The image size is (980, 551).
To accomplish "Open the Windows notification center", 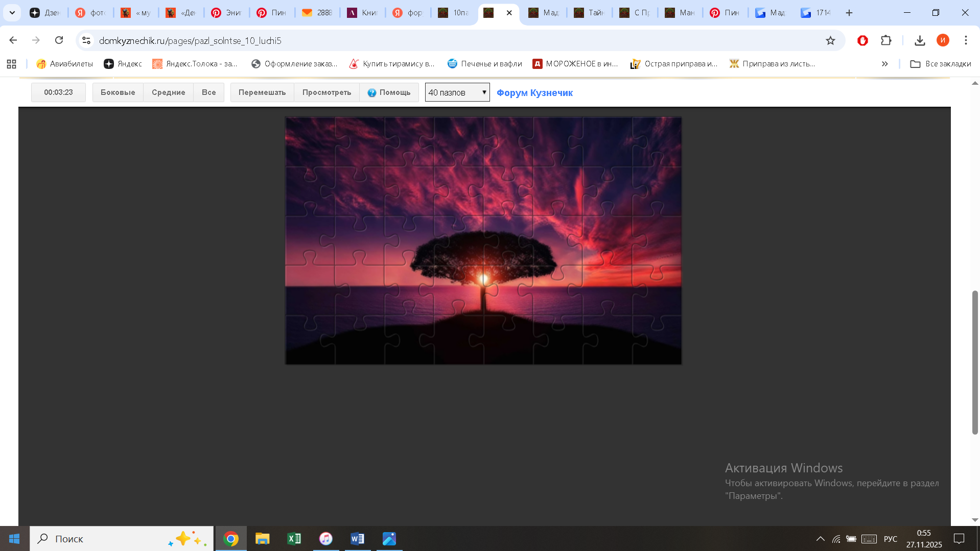I will [x=959, y=539].
